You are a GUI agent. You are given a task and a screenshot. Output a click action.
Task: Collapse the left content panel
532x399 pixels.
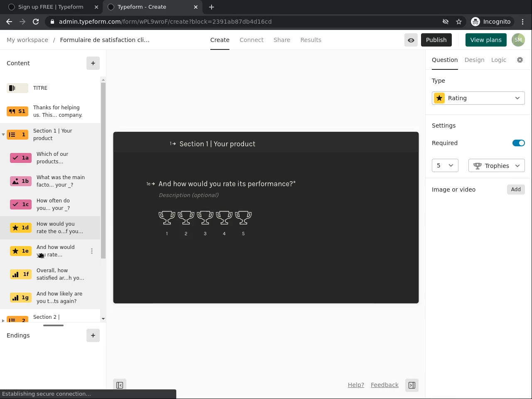[120, 385]
